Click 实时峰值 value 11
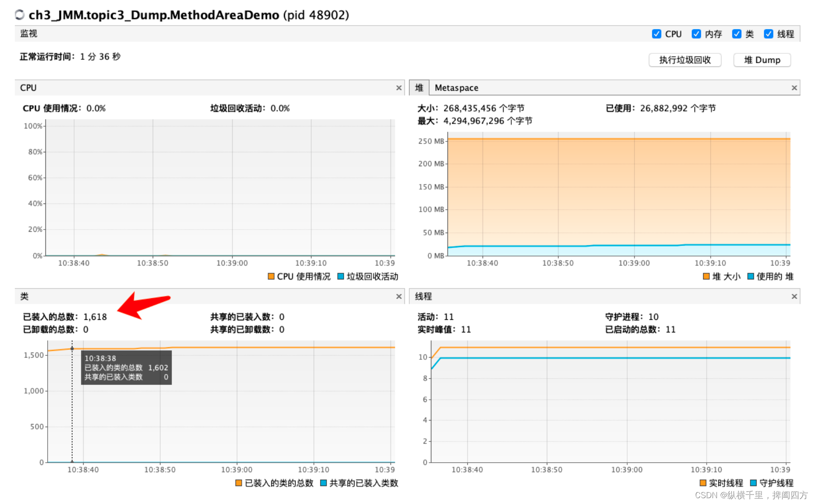Viewport: 815px width, 504px height. [x=466, y=330]
